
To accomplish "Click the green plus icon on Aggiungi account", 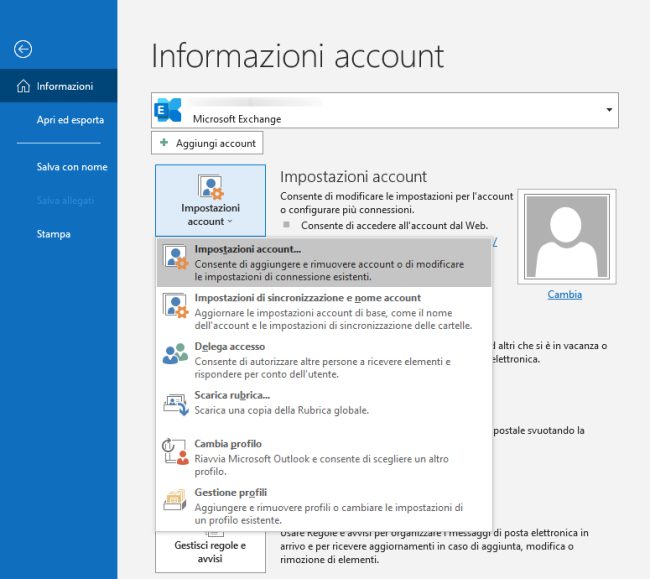I will click(164, 143).
